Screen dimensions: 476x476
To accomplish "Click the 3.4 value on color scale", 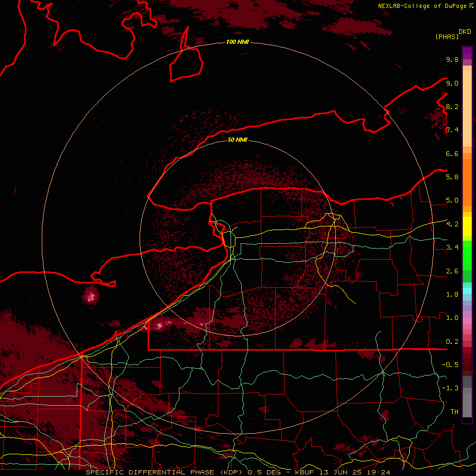I will click(x=452, y=248).
